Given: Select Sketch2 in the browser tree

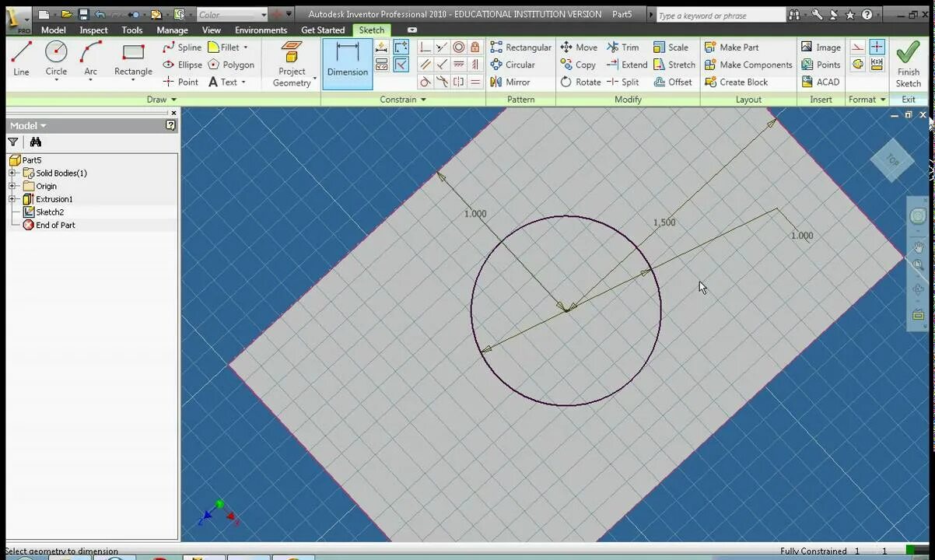Looking at the screenshot, I should click(x=50, y=212).
